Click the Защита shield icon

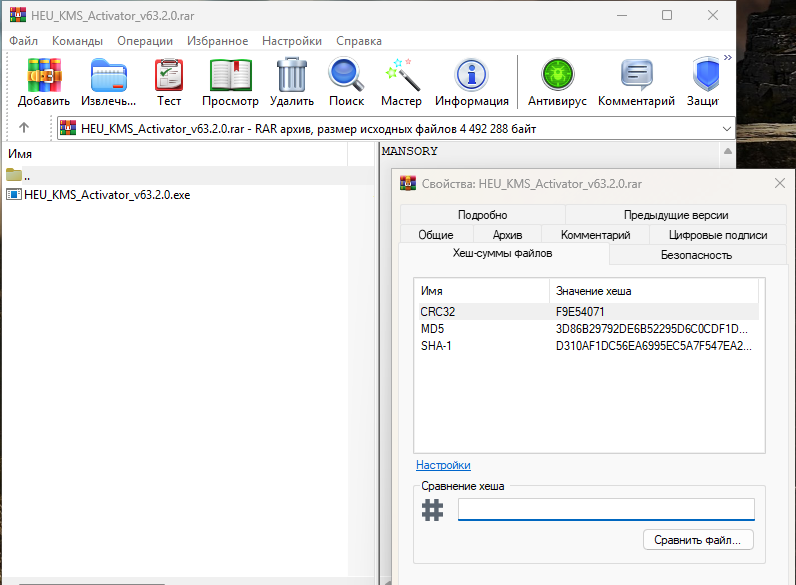click(706, 75)
